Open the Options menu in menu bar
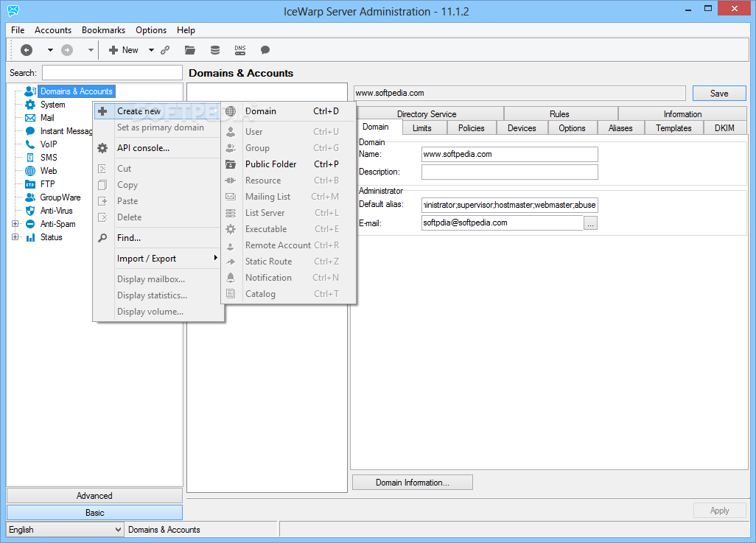 click(151, 30)
